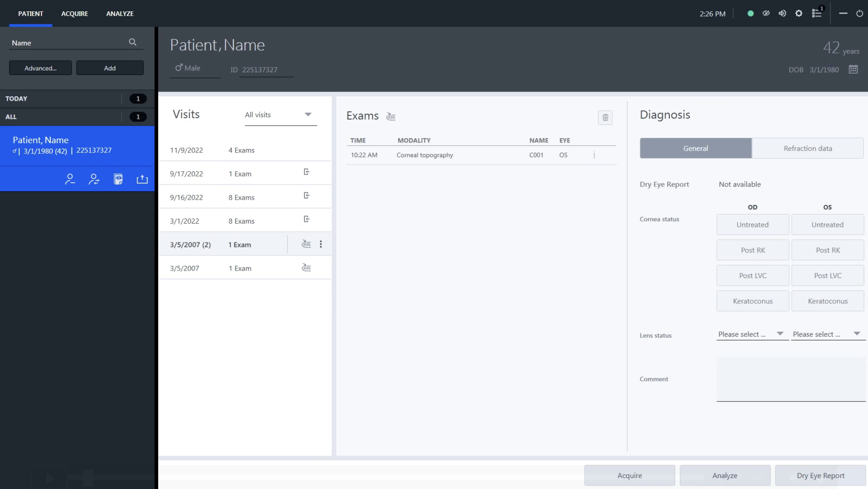Click info icon on Corneal topography row

594,155
